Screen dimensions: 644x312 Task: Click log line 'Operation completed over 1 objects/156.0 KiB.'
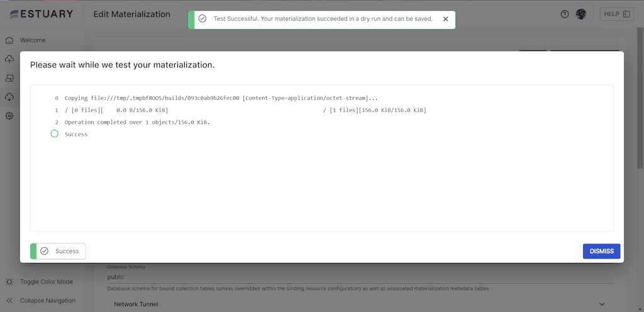[x=137, y=122]
